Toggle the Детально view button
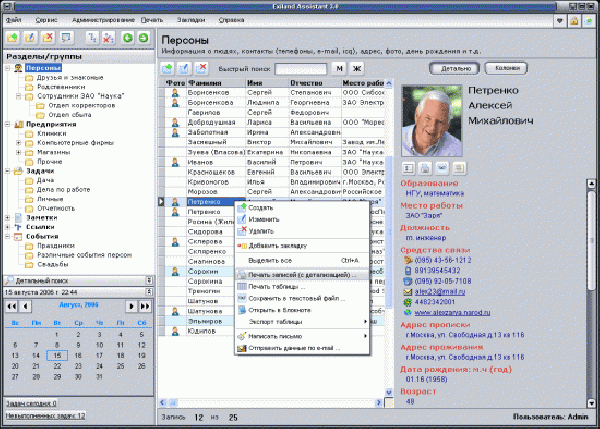This screenshot has height=429, width=600. 451,68
